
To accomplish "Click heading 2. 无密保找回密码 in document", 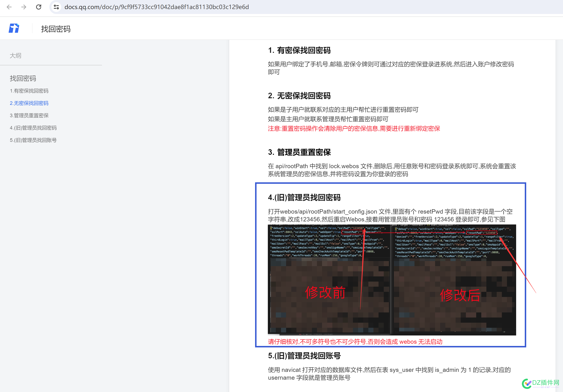I will 299,96.
